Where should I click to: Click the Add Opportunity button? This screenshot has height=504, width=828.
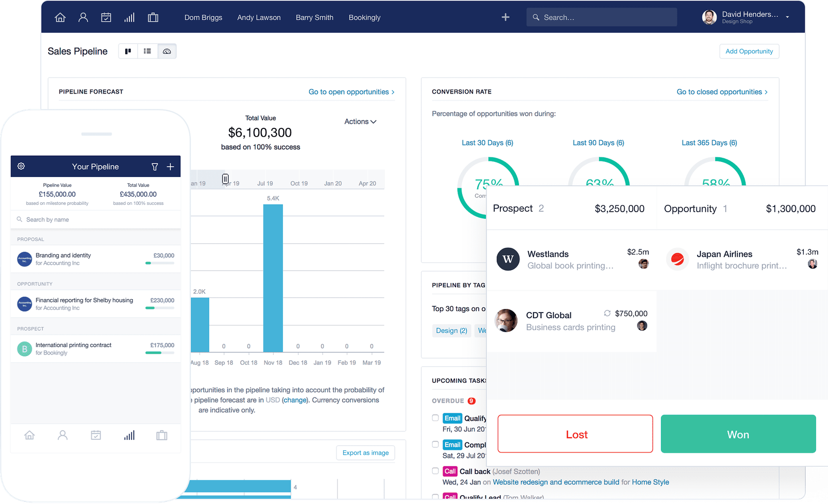tap(749, 51)
